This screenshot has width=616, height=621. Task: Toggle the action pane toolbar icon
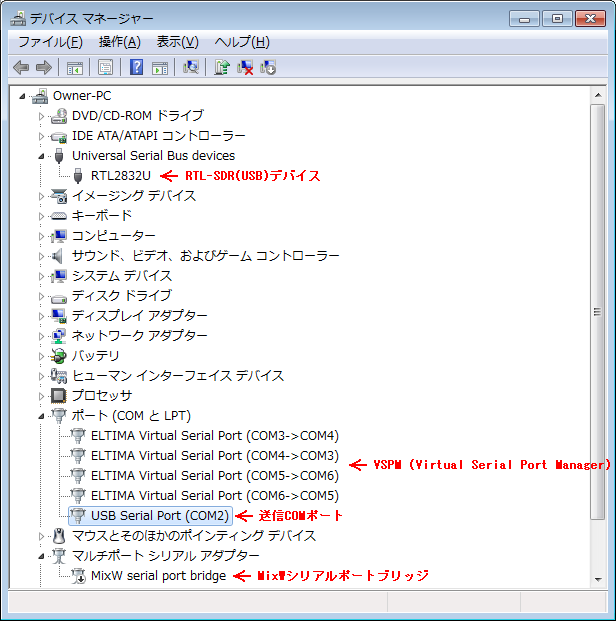point(160,68)
